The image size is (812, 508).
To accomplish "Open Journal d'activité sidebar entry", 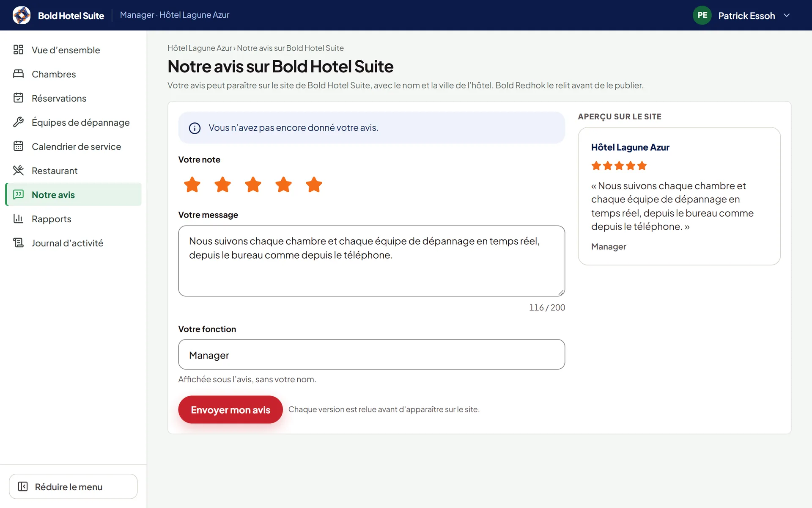I will coord(73,243).
